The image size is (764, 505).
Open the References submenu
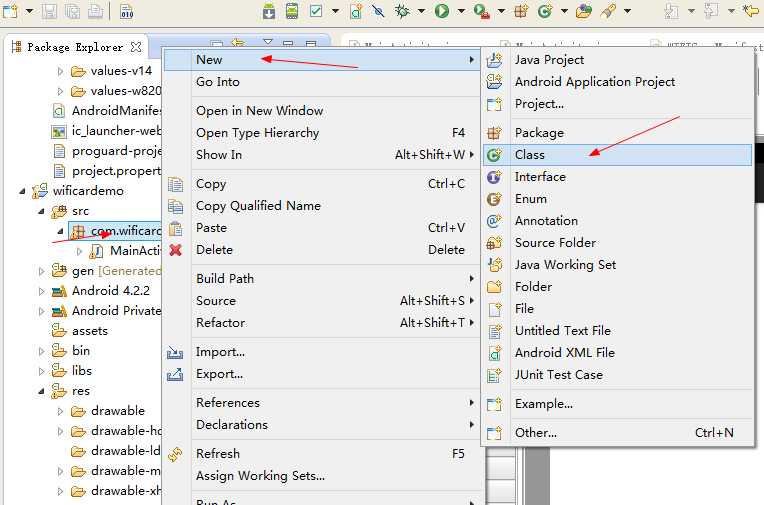[322, 403]
